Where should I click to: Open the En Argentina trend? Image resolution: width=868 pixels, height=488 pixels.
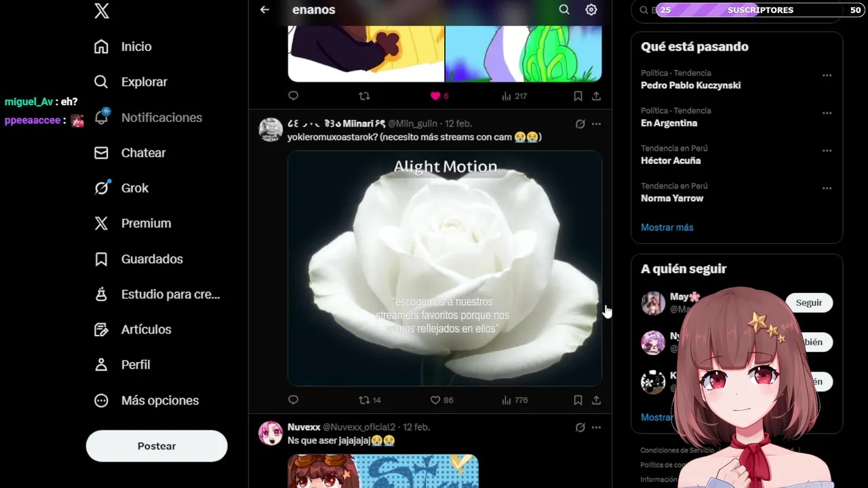pos(669,123)
